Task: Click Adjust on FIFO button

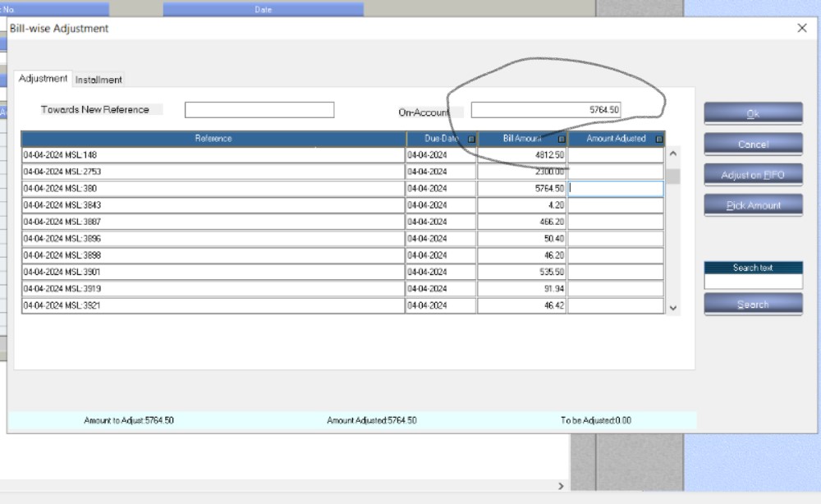Action: coord(753,175)
